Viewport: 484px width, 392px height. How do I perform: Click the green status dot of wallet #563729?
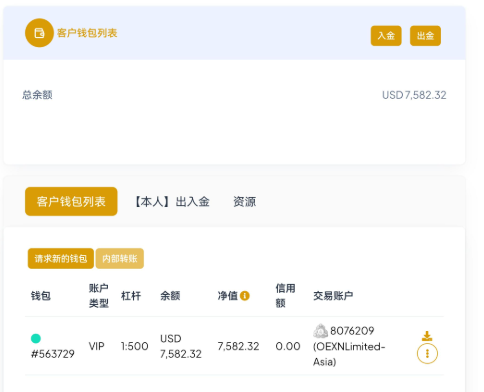coord(36,338)
